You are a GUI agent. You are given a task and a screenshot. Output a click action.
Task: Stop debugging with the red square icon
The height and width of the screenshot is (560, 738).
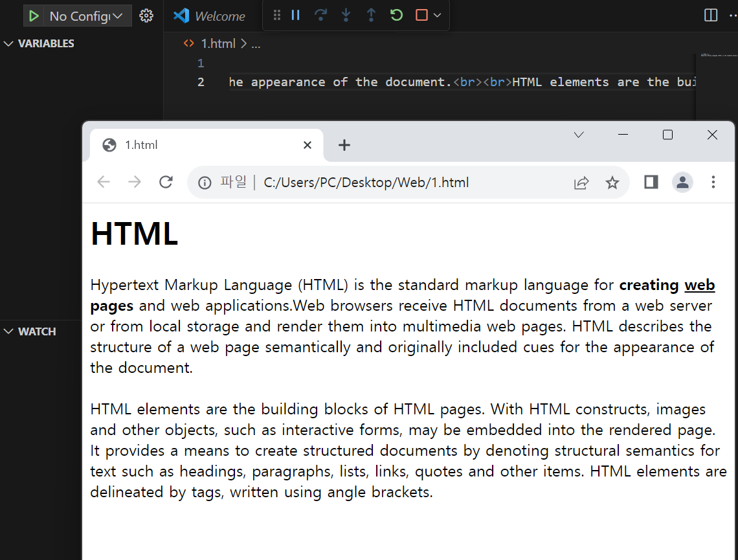[421, 15]
